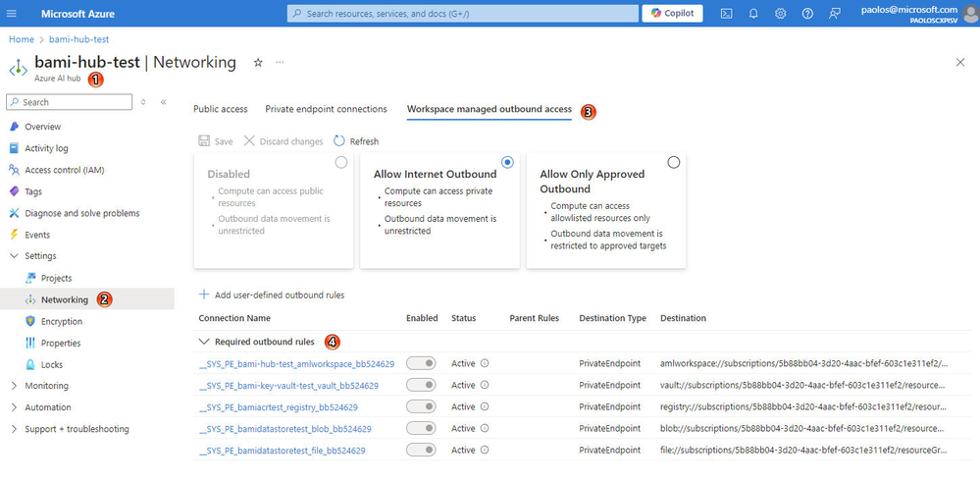Click the Refresh icon in toolbar
Image resolution: width=980 pixels, height=482 pixels.
(339, 141)
